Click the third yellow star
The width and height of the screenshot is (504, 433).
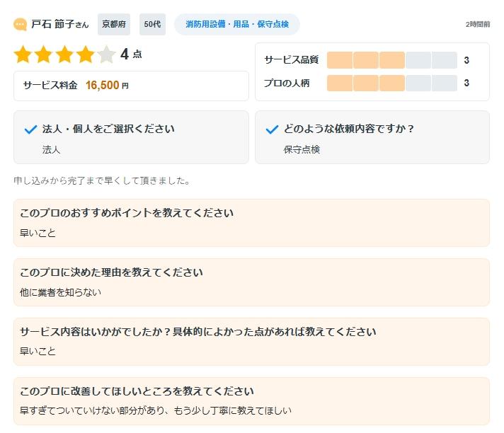pos(64,54)
